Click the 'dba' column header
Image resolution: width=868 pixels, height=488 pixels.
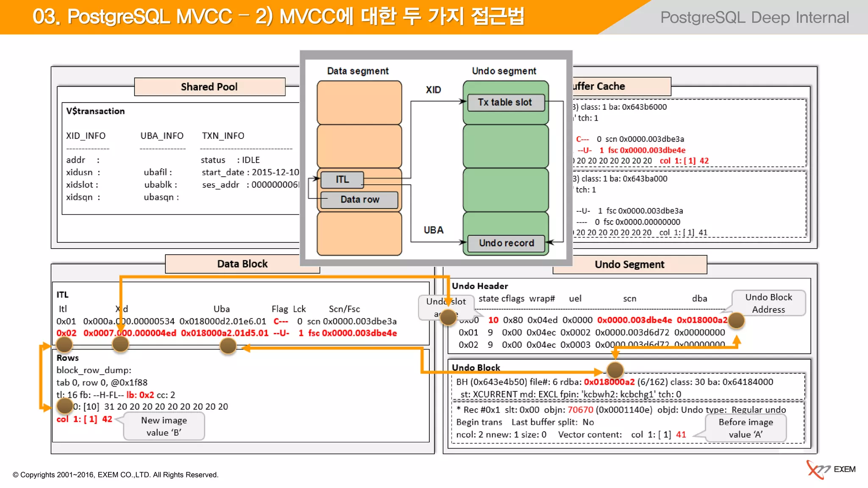(x=700, y=298)
